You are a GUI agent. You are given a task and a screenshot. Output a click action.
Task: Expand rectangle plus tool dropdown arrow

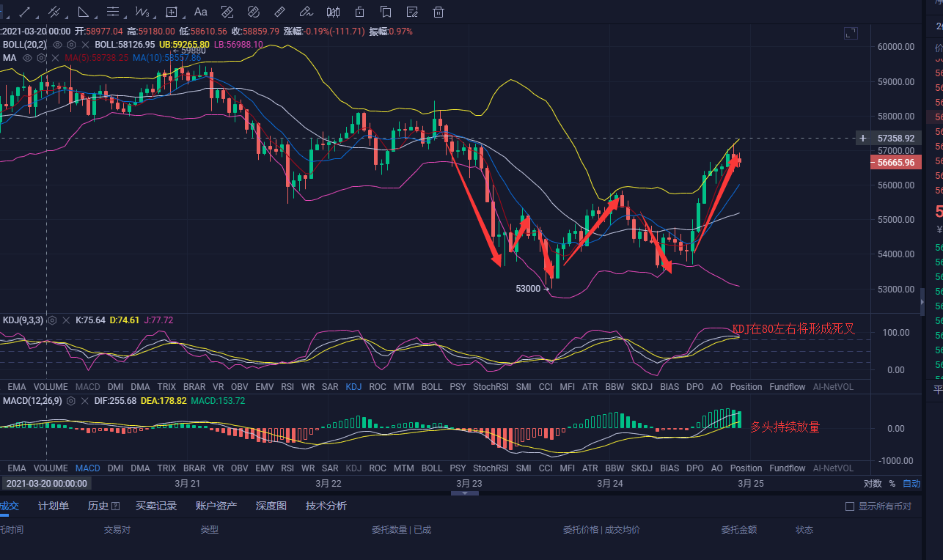pos(184,17)
